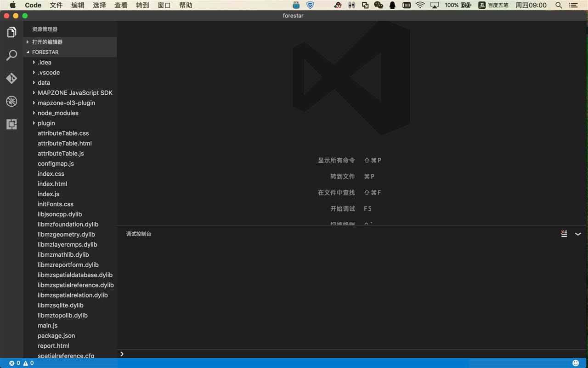The height and width of the screenshot is (368, 588).
Task: Open the 帮助 menu
Action: pyautogui.click(x=186, y=5)
